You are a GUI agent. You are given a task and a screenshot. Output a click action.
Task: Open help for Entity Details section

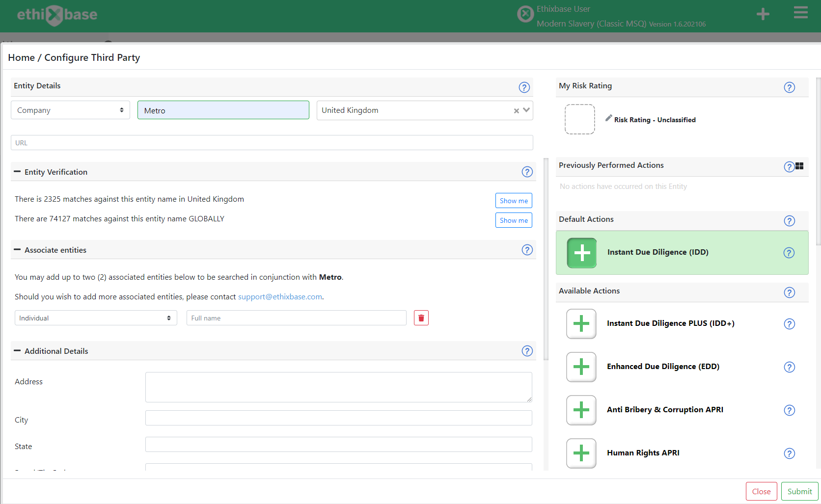[524, 87]
